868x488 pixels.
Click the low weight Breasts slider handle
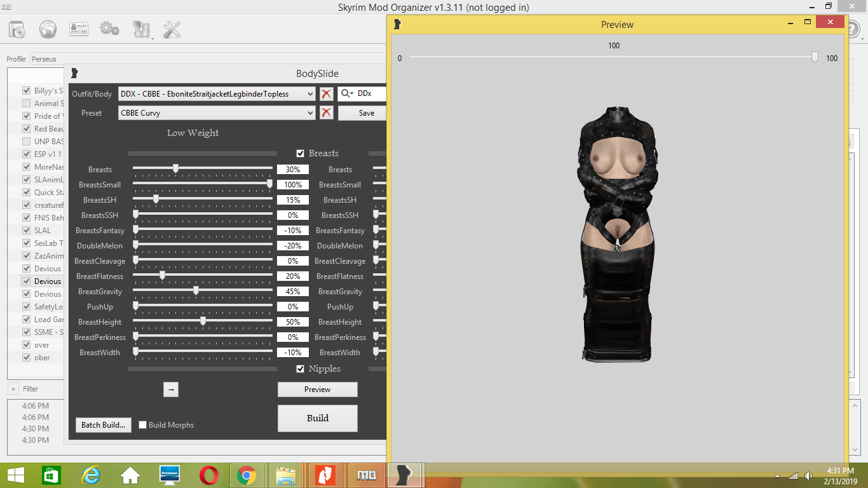click(x=175, y=169)
